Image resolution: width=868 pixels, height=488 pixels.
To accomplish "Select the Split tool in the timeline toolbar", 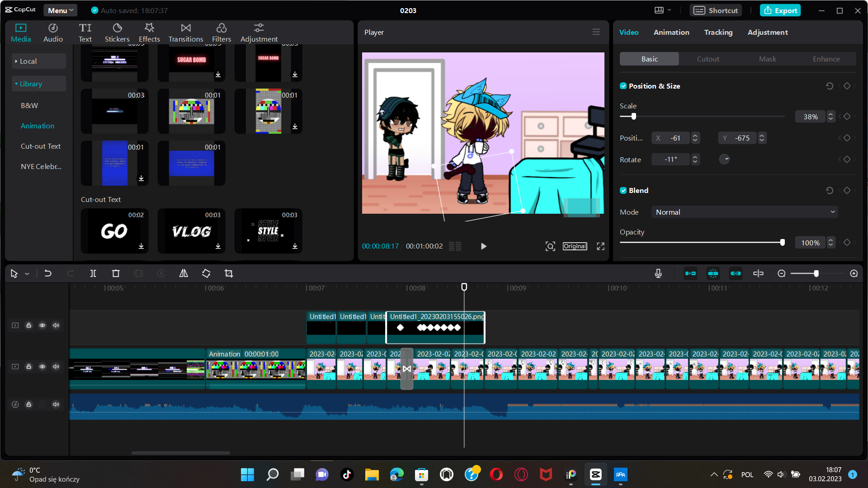I will [93, 273].
